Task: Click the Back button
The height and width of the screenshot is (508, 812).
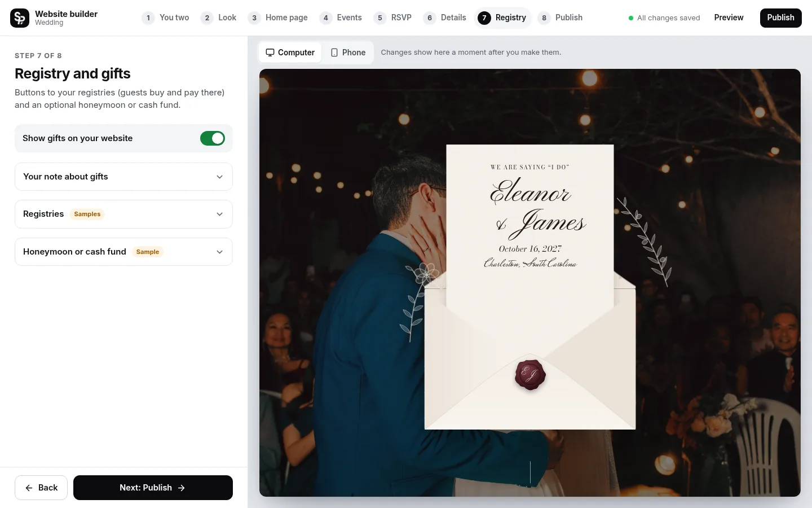Action: pyautogui.click(x=41, y=488)
